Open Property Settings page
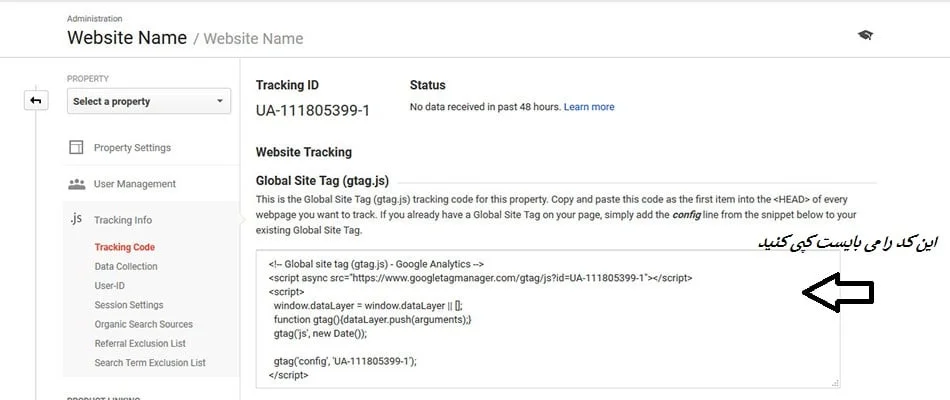Viewport: 950px width, 400px height. coord(132,148)
